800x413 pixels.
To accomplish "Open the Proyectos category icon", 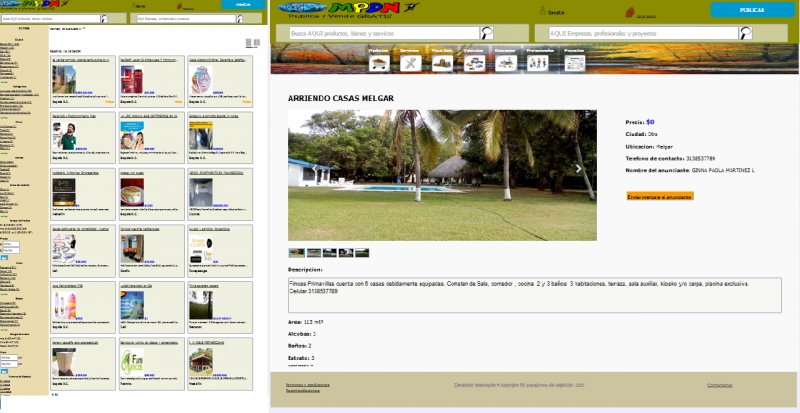I will 574,63.
